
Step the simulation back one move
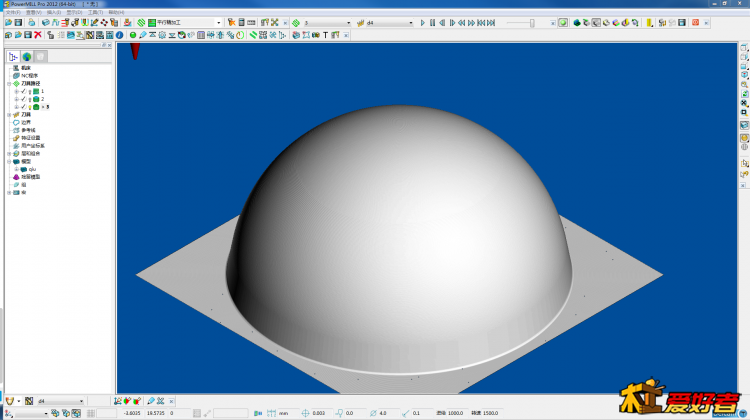(442, 22)
